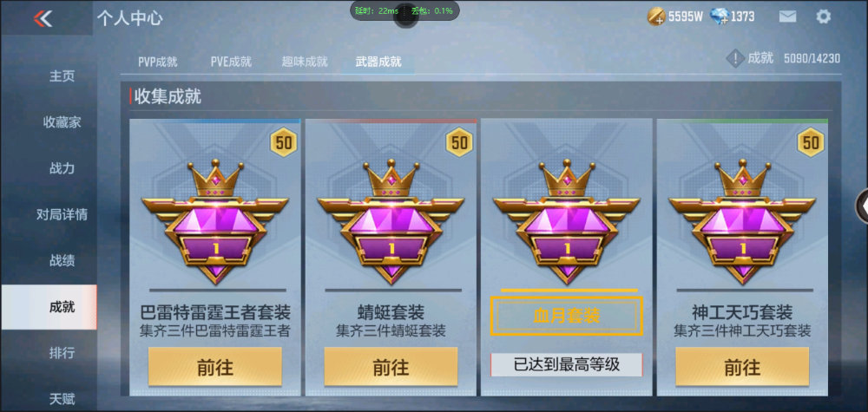Viewport: 868px width, 412px height.
Task: Select the highlighted 血月套装 title
Action: pos(567,316)
